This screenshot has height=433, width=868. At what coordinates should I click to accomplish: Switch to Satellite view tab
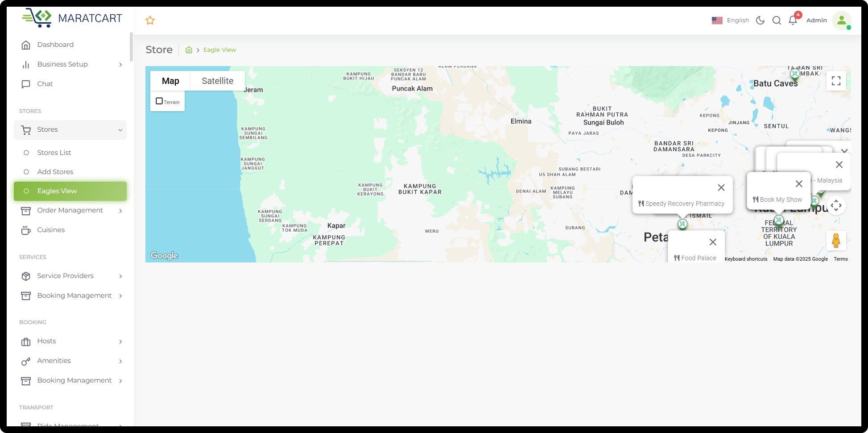(218, 81)
